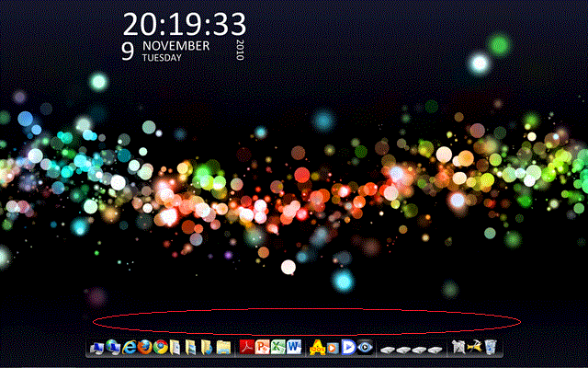Open the yellow tools dock icon
The width and height of the screenshot is (588, 368).
click(x=474, y=348)
